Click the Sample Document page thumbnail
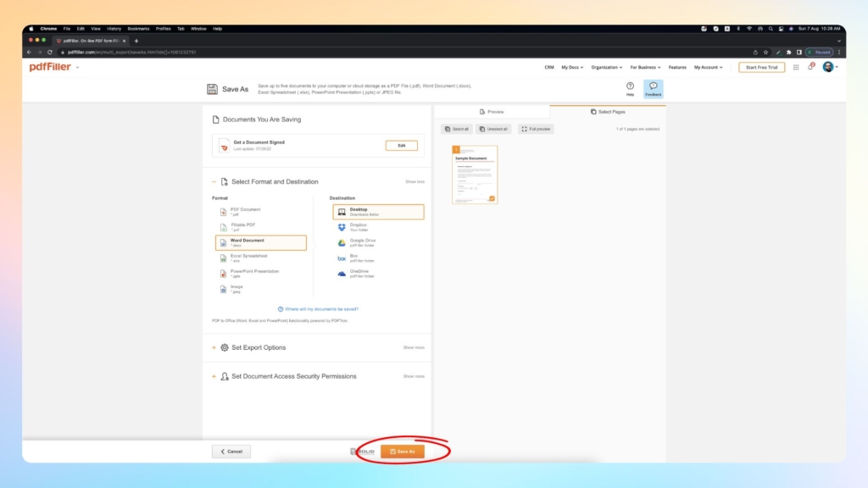Screen dimensions: 868x488 pos(475,175)
